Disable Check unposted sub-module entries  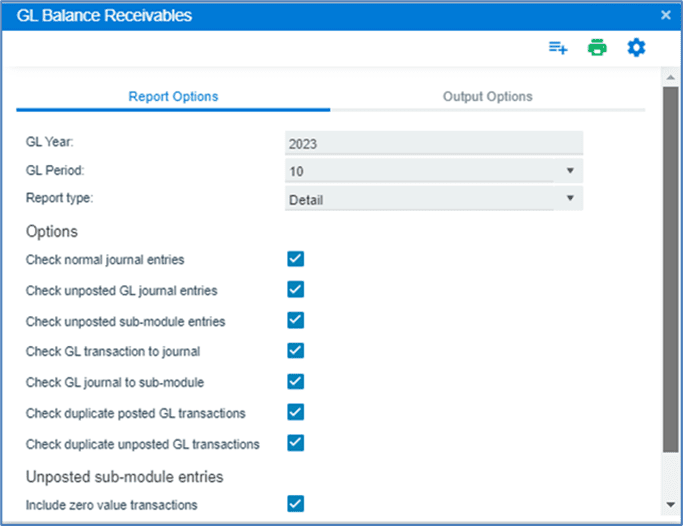coord(295,320)
